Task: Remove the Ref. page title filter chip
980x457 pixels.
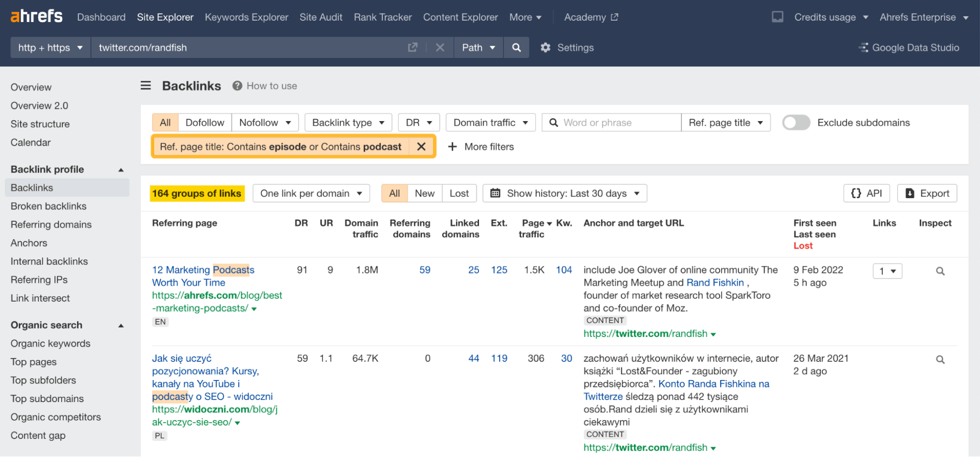Action: pyautogui.click(x=421, y=146)
